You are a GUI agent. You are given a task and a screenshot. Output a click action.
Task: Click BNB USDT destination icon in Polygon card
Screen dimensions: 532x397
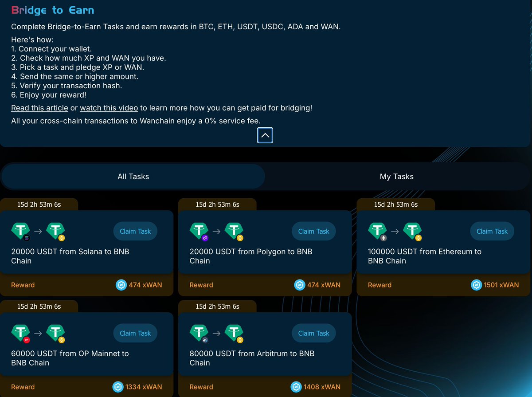point(234,231)
